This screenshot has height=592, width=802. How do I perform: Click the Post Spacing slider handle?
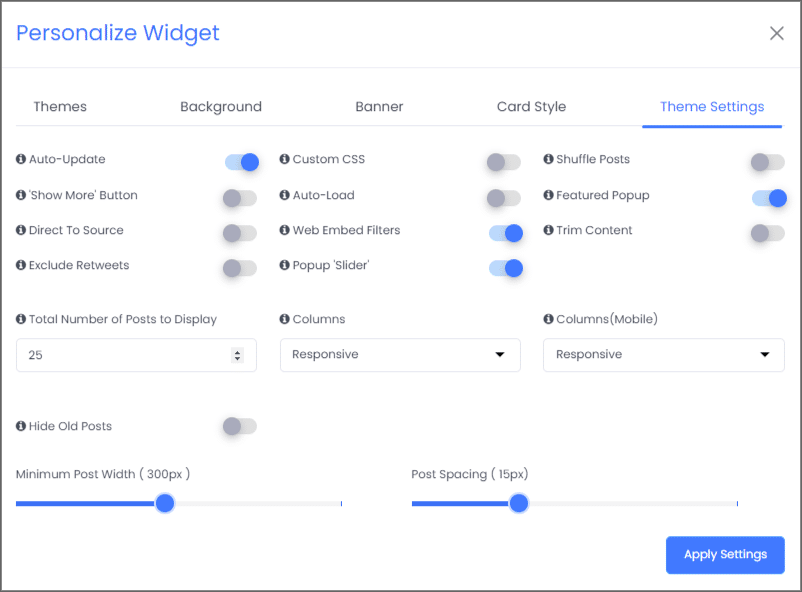click(x=519, y=503)
